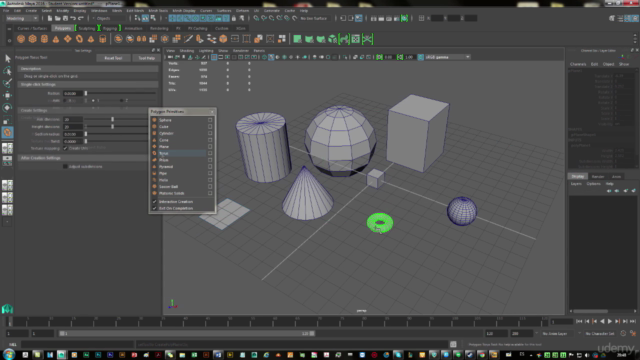Click the Windows Start button
The image size is (640, 360).
[9, 354]
